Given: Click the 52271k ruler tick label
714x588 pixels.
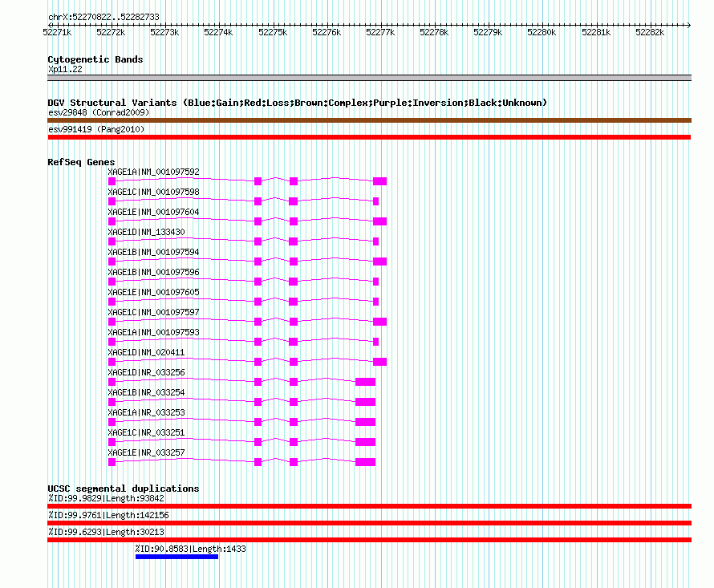Looking at the screenshot, I should [x=57, y=32].
